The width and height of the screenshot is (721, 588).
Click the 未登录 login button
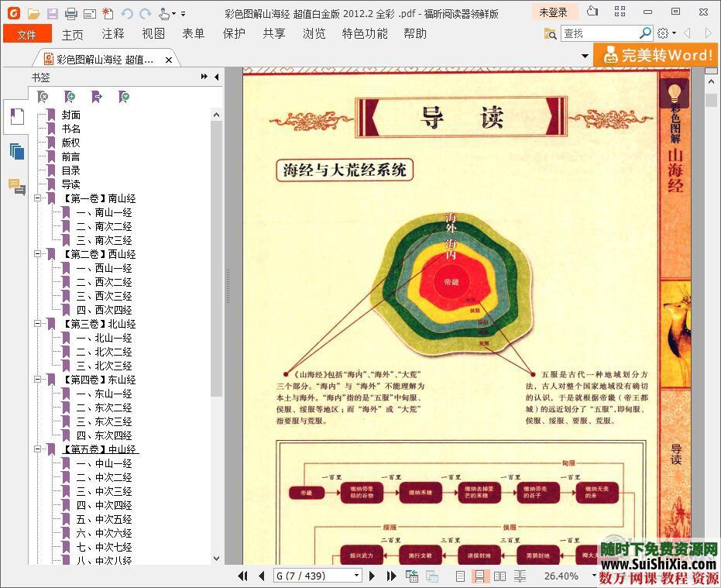pos(552,12)
